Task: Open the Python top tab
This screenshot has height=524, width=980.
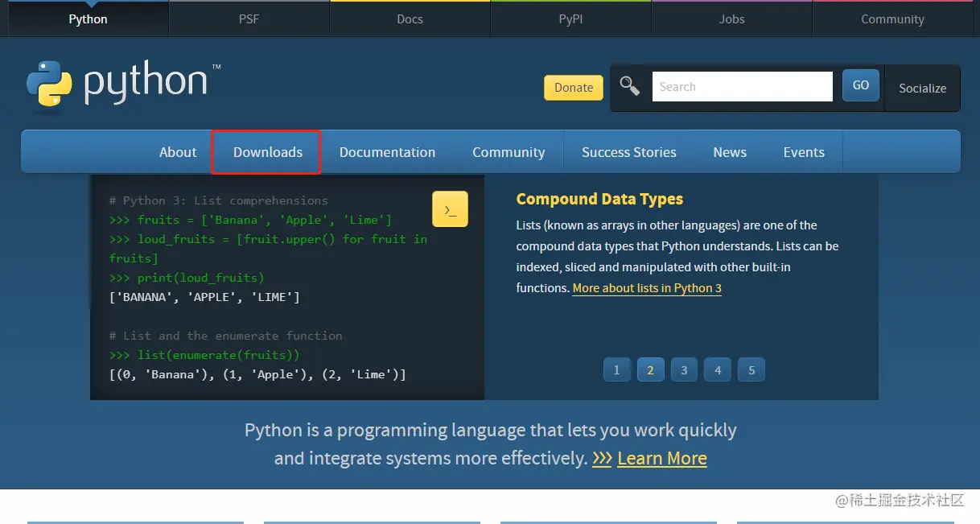Action: coord(89,19)
